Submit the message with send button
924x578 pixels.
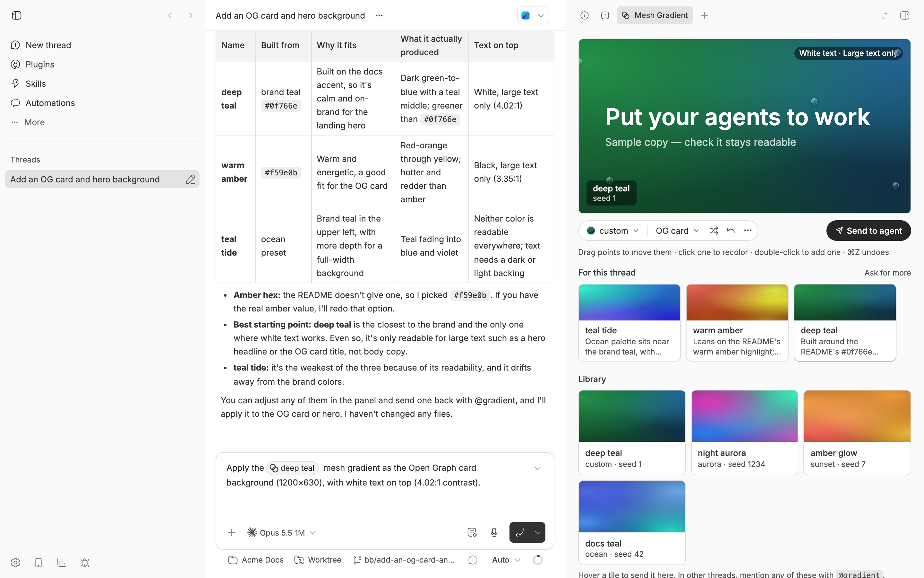point(520,532)
